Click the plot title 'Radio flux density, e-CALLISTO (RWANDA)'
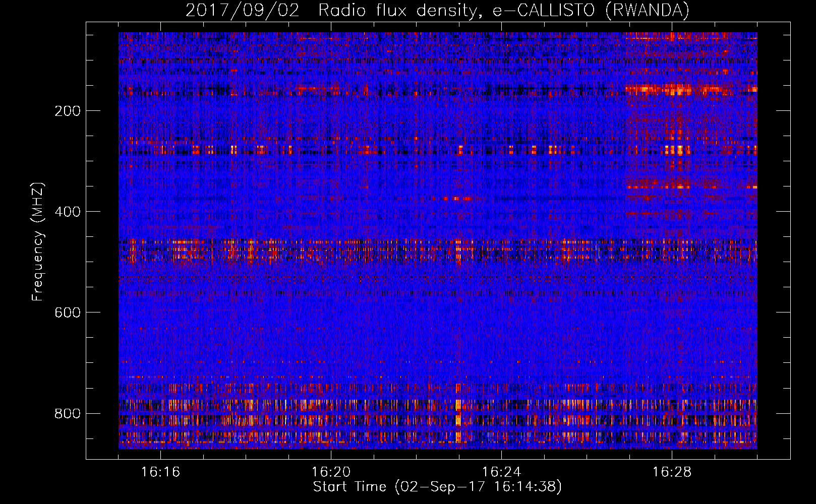The height and width of the screenshot is (504, 816). [x=504, y=10]
